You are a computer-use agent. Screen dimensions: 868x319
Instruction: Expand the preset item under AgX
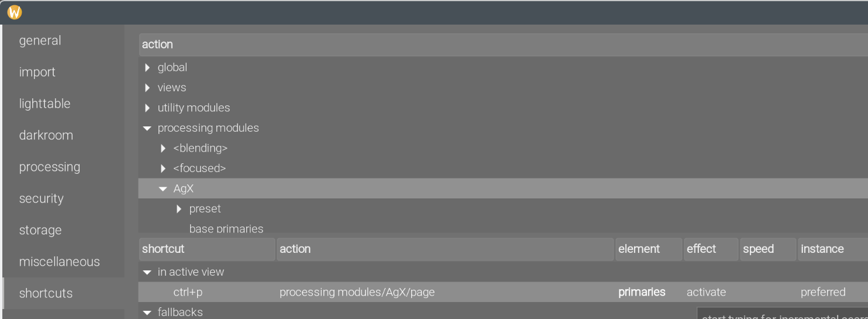tap(179, 209)
